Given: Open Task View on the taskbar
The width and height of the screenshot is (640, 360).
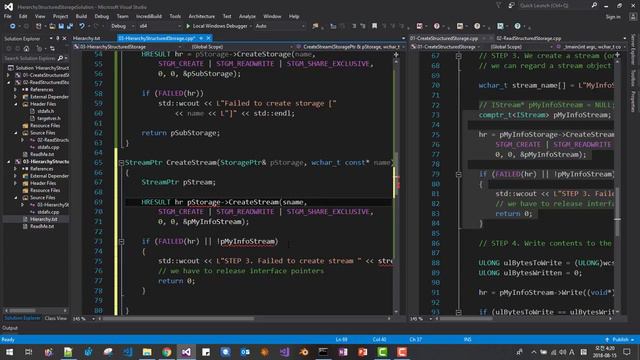Looking at the screenshot, I should pyautogui.click(x=29, y=352).
